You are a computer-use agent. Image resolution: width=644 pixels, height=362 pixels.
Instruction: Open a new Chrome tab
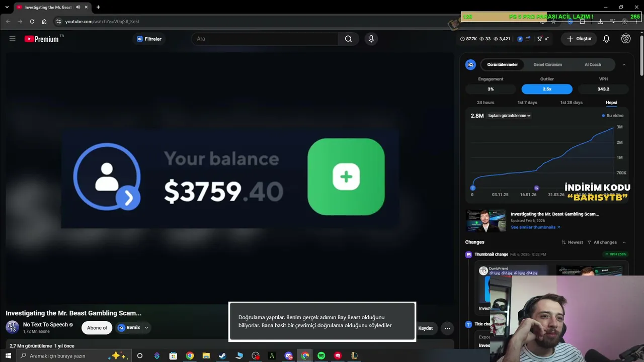click(98, 7)
